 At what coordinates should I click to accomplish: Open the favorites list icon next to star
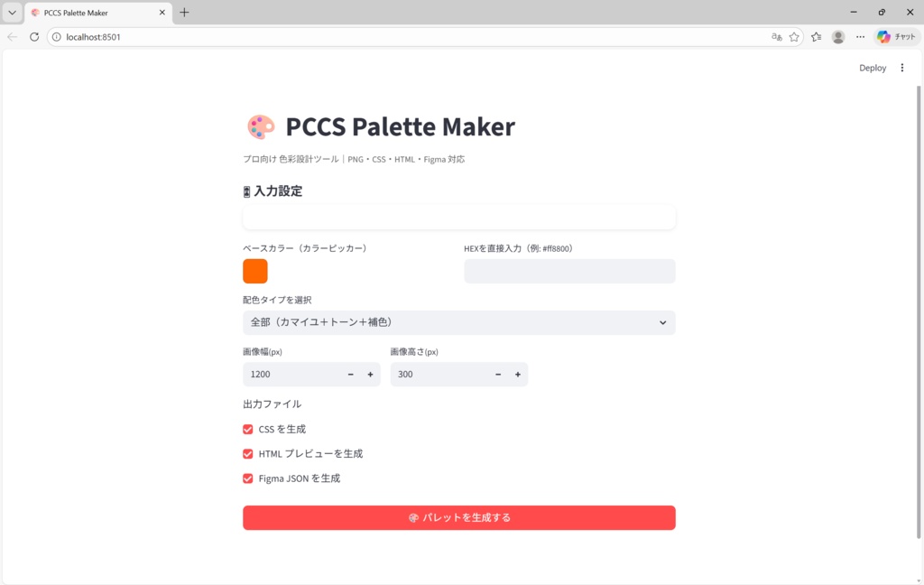(x=817, y=37)
